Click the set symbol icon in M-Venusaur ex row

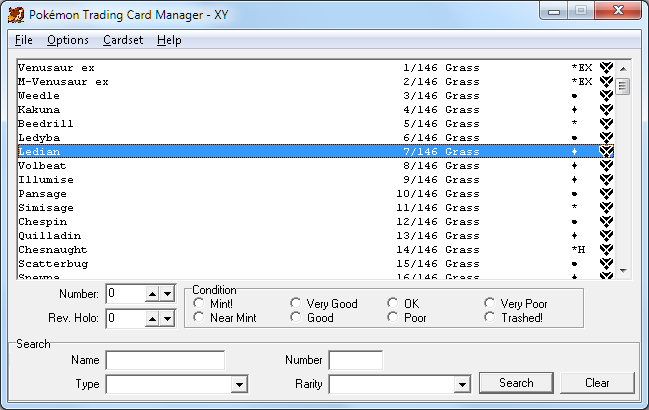(606, 82)
